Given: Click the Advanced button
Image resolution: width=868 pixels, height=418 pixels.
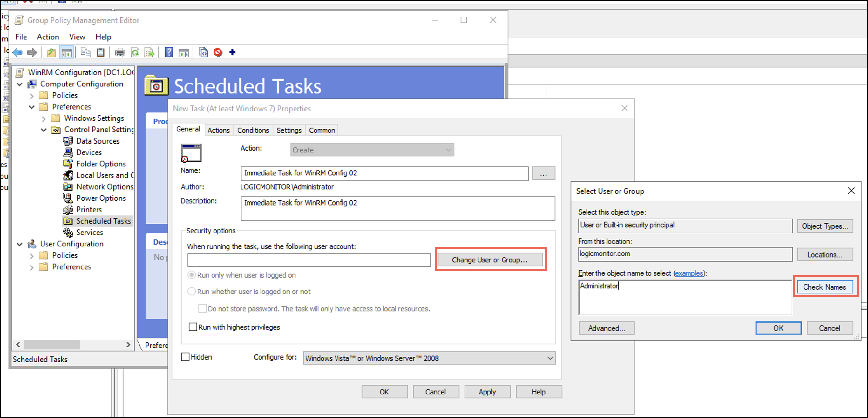Looking at the screenshot, I should [x=607, y=328].
